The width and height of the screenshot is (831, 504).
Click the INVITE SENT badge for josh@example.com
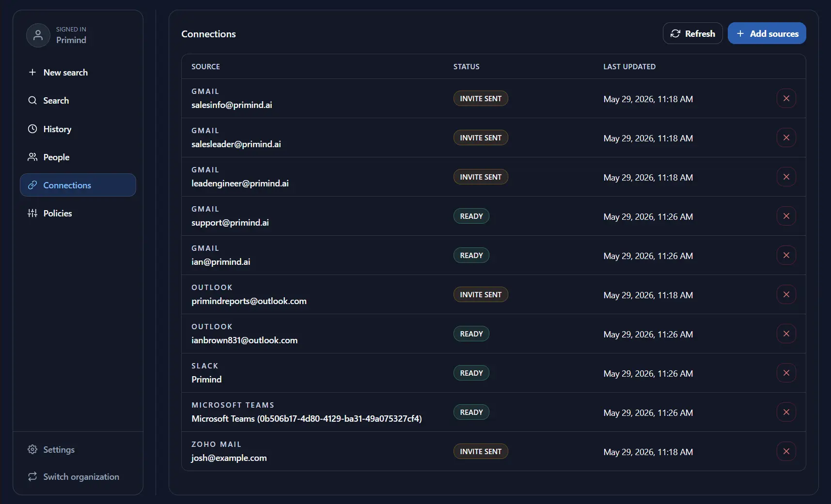(481, 451)
